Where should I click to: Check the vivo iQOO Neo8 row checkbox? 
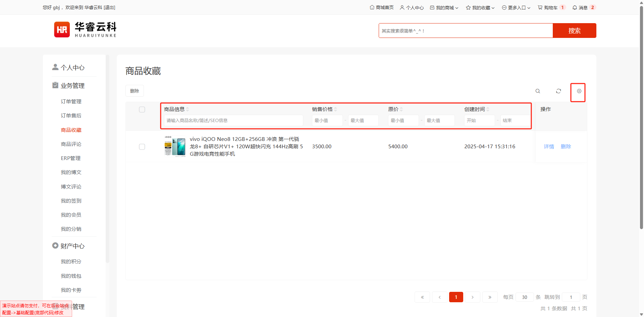(142, 147)
